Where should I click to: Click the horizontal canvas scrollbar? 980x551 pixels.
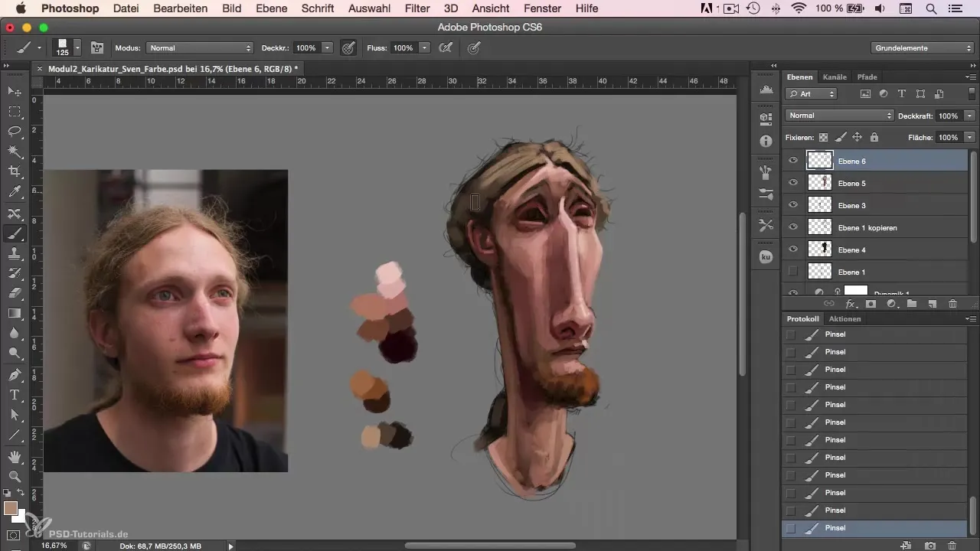(x=490, y=546)
